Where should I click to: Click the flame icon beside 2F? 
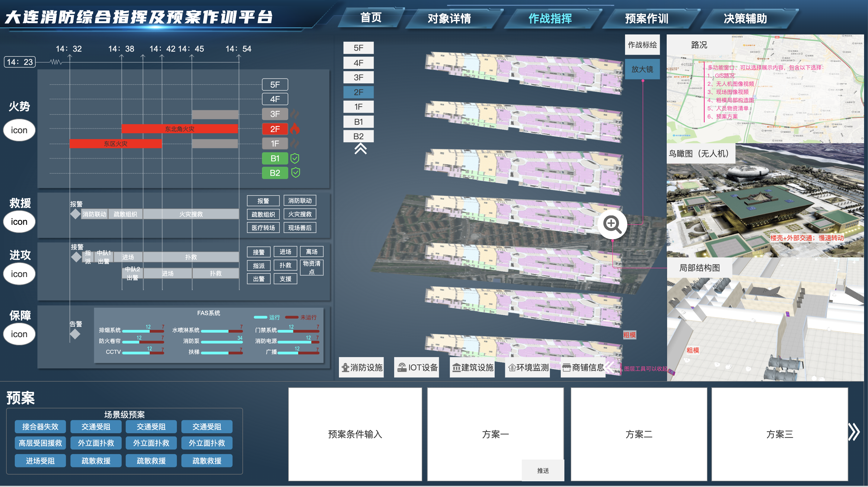coord(294,129)
